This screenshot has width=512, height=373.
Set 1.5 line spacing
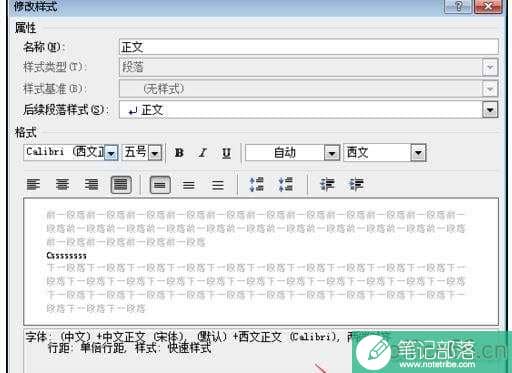coord(189,185)
